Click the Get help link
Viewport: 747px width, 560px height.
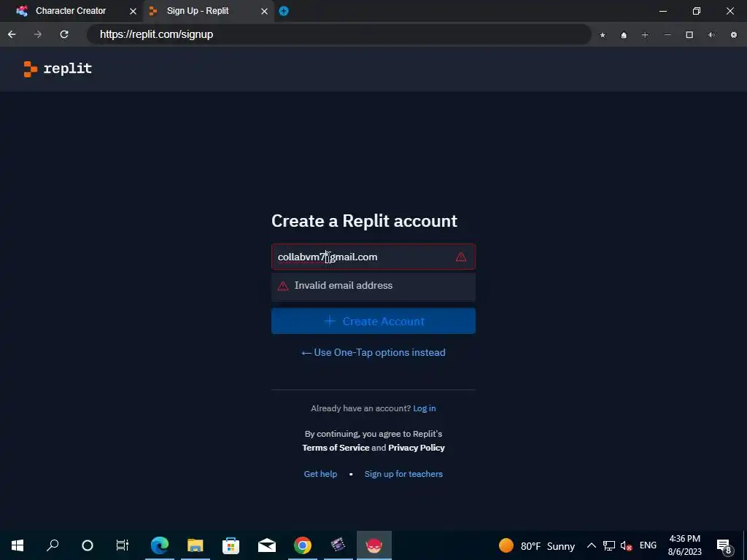click(x=321, y=474)
